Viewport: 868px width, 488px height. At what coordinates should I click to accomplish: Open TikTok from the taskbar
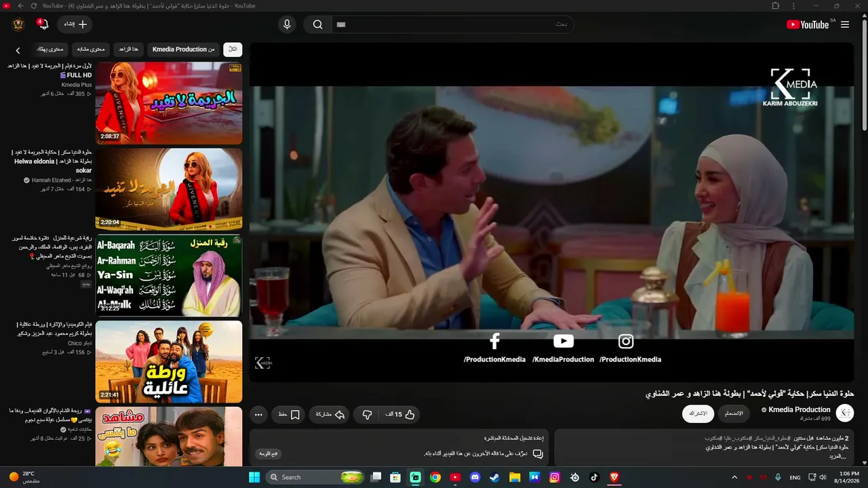click(x=594, y=477)
